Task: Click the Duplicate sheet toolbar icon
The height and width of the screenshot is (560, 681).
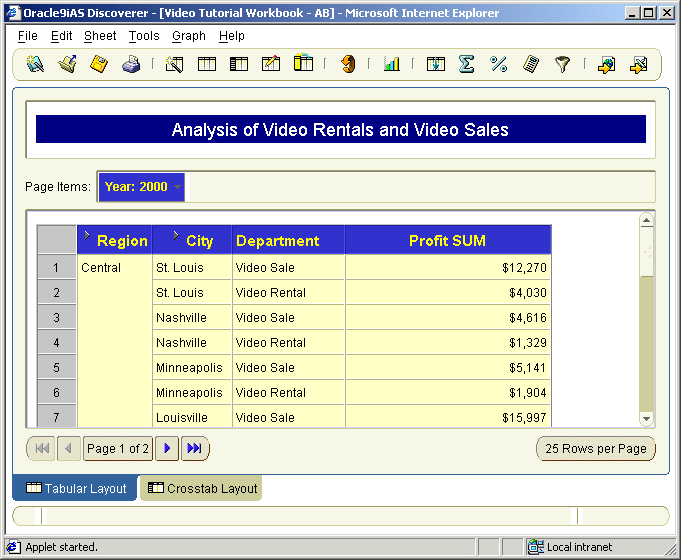Action: (303, 63)
